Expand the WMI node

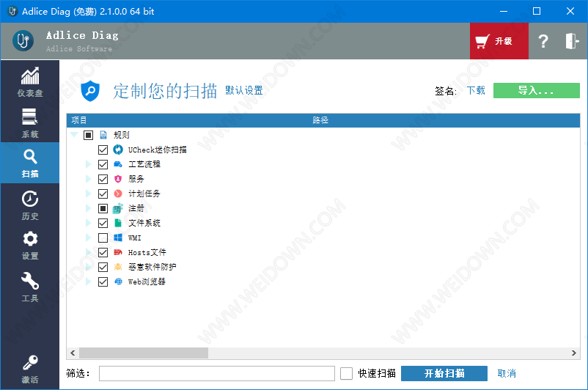click(x=88, y=238)
